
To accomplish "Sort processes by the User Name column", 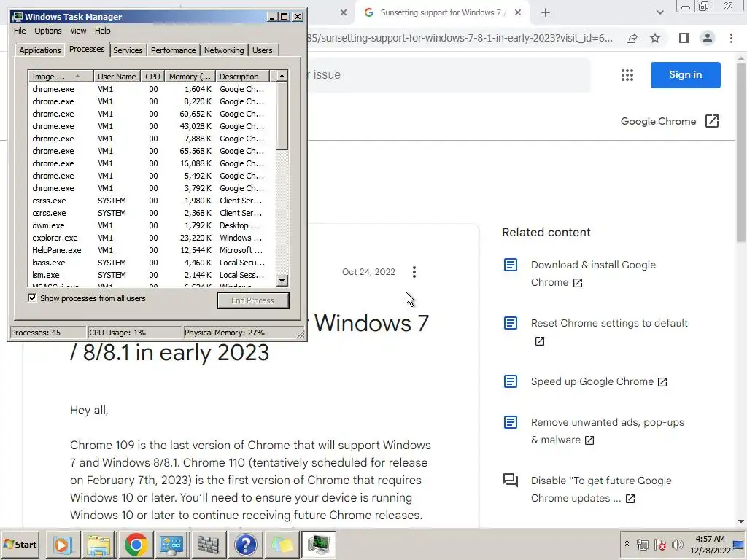I will [x=117, y=76].
